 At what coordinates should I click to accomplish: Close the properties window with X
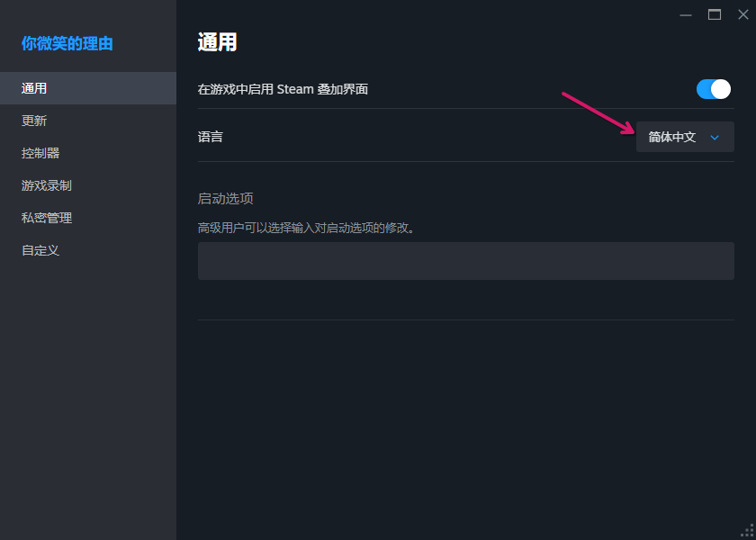pyautogui.click(x=742, y=14)
